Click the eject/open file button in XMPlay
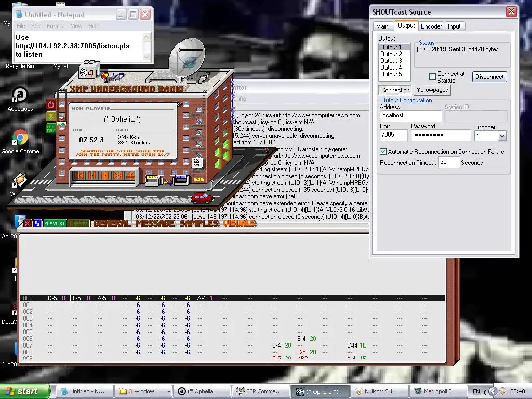This screenshot has height=399, width=532. click(x=130, y=176)
